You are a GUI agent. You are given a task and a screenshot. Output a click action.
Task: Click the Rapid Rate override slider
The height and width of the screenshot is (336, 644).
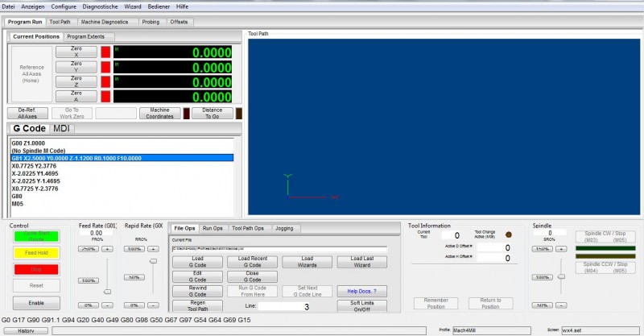coord(153,263)
